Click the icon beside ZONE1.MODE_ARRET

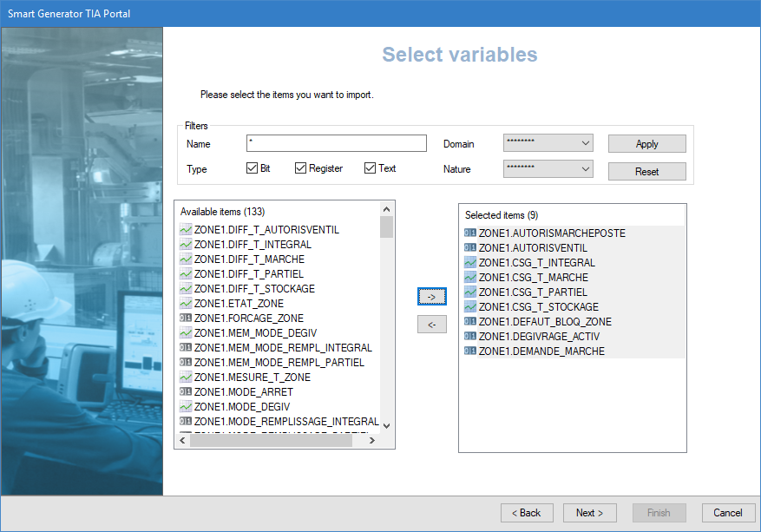186,392
